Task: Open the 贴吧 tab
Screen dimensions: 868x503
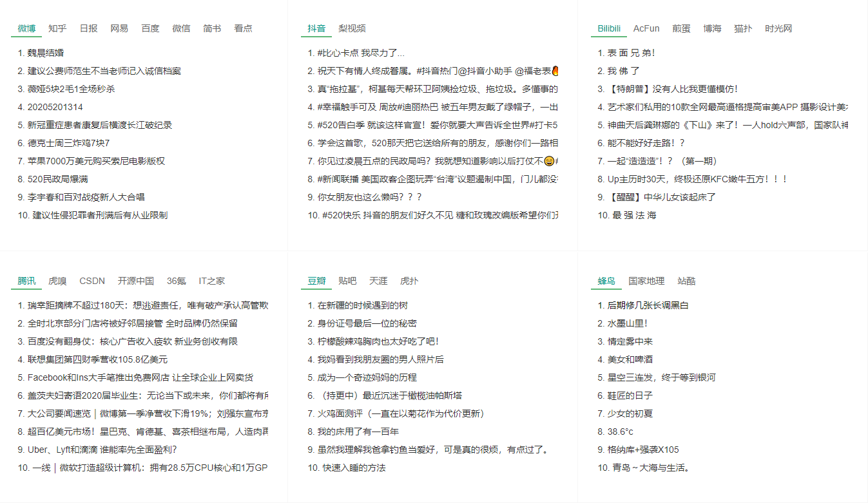Action: [x=347, y=281]
